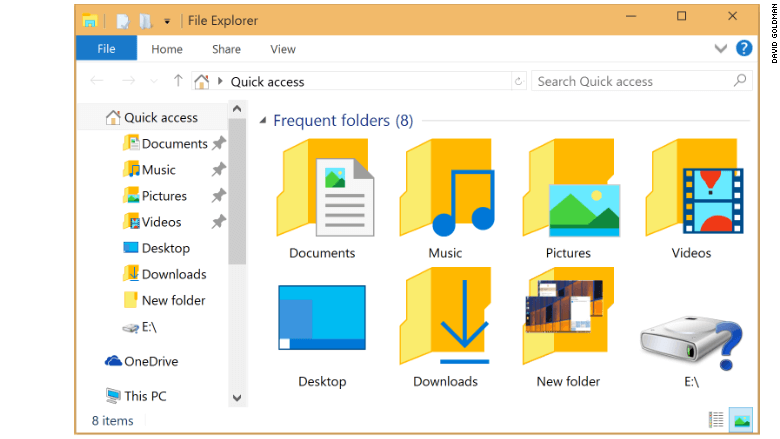This screenshot has width=780, height=439.
Task: Expand the ribbon with the chevron
Action: pos(721,49)
